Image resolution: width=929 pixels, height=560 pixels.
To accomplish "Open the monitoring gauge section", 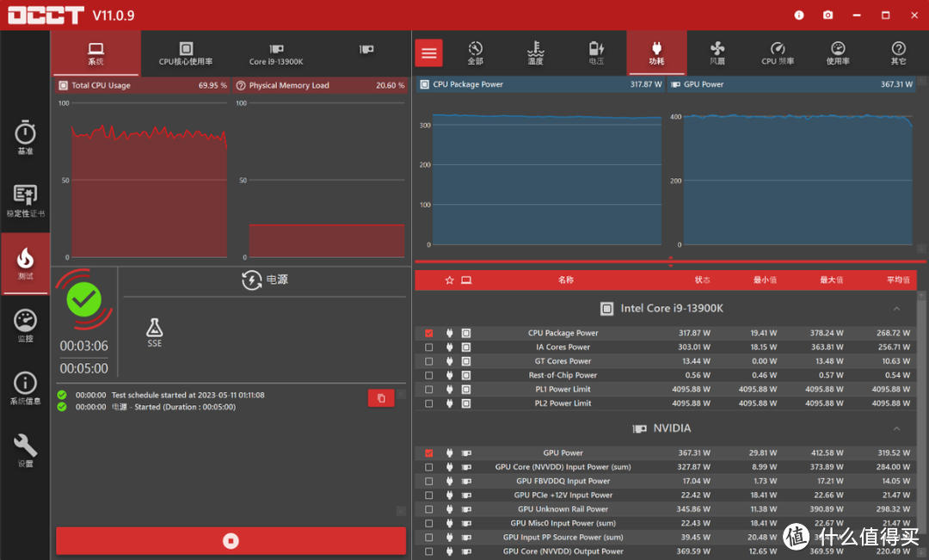I will click(25, 326).
